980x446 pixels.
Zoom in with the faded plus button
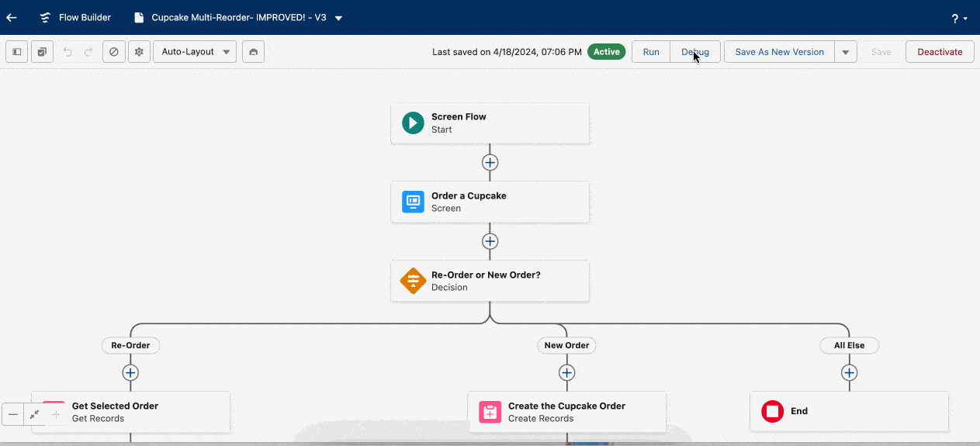coord(55,414)
